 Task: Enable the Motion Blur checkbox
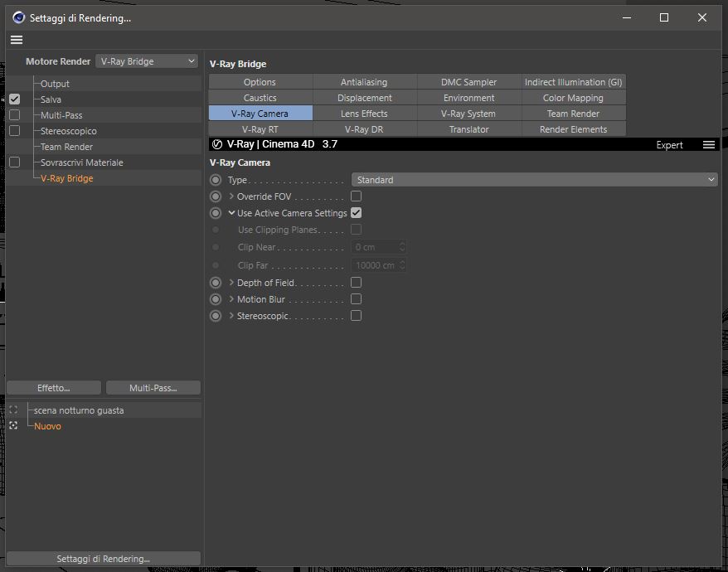(356, 299)
